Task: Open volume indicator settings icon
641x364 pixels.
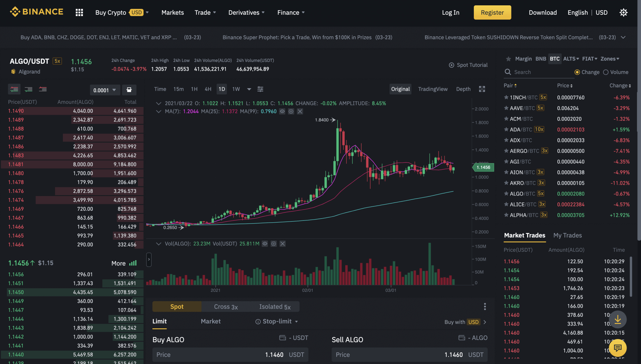Action: click(274, 244)
